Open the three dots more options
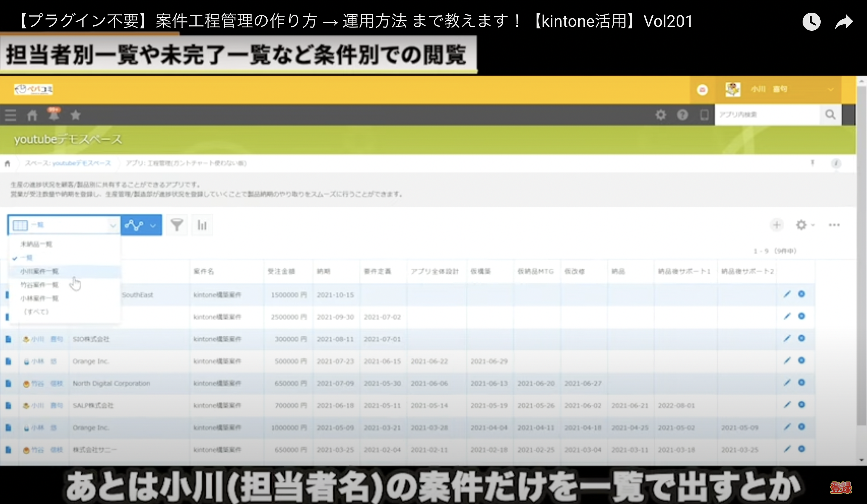Viewport: 867px width, 504px height. pos(834,225)
